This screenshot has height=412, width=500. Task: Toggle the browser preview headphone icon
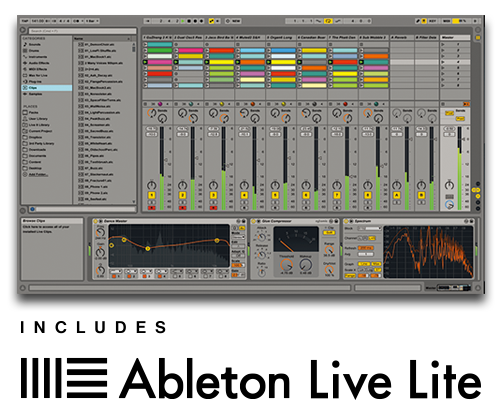tap(32, 209)
